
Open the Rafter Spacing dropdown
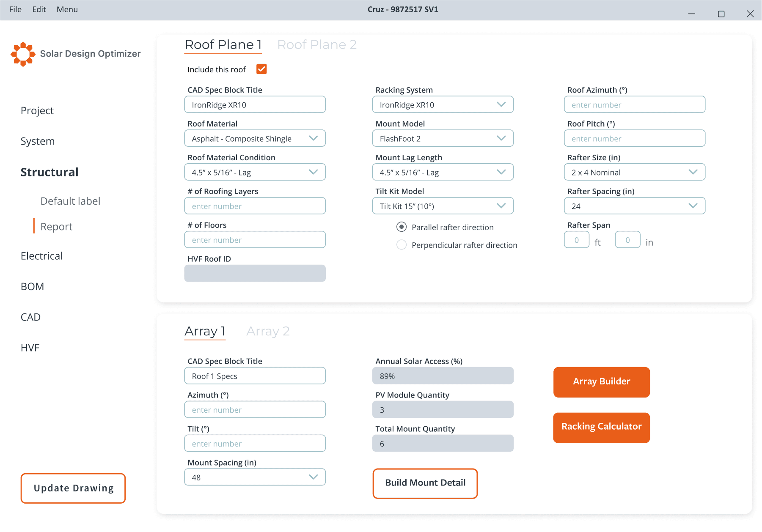point(635,206)
